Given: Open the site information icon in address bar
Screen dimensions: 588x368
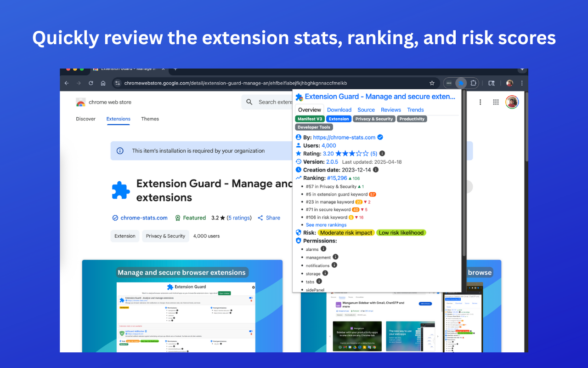Looking at the screenshot, I should [x=118, y=83].
